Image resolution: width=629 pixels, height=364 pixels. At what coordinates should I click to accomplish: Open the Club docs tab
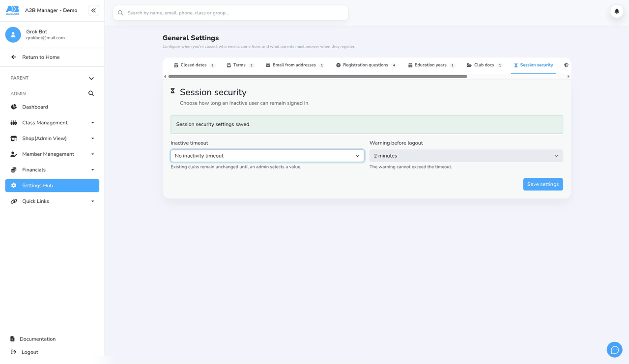click(484, 65)
